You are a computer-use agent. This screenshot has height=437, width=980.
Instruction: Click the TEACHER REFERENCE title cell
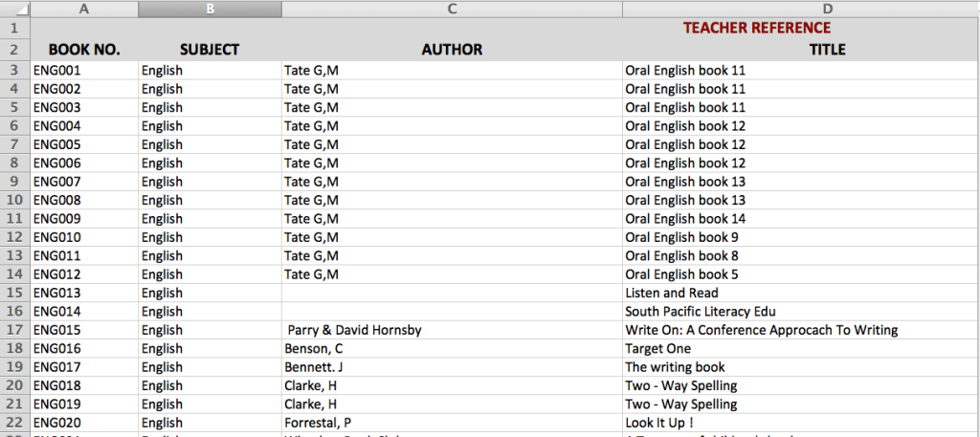click(x=756, y=29)
